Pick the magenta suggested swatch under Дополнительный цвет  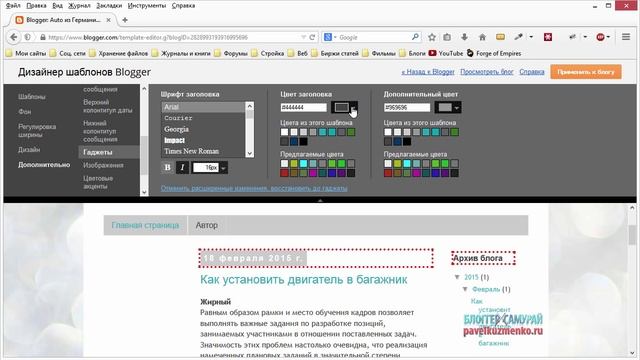click(x=416, y=173)
